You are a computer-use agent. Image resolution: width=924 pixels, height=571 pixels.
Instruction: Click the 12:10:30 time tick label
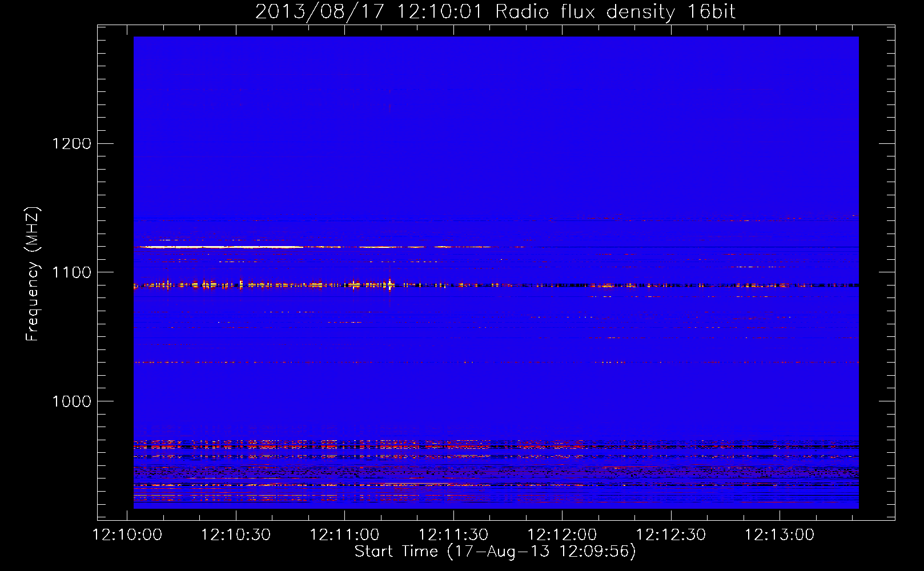[236, 535]
